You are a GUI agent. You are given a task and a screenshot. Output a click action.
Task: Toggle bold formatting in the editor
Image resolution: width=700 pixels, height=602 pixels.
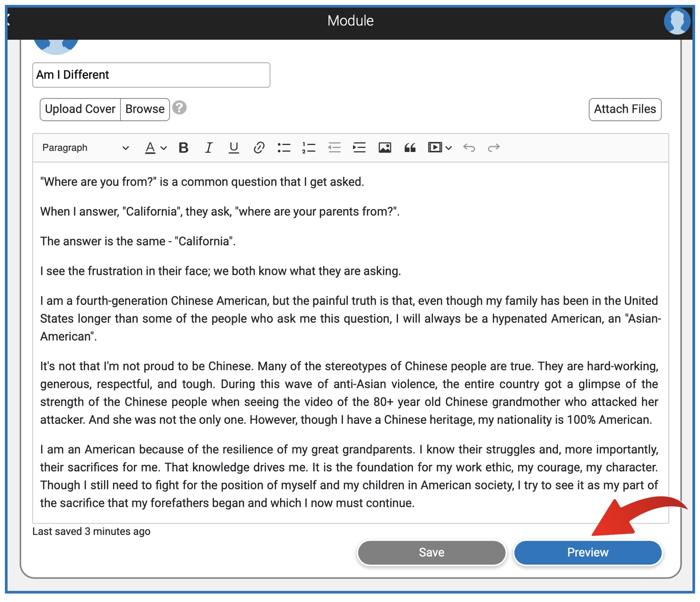[x=183, y=148]
